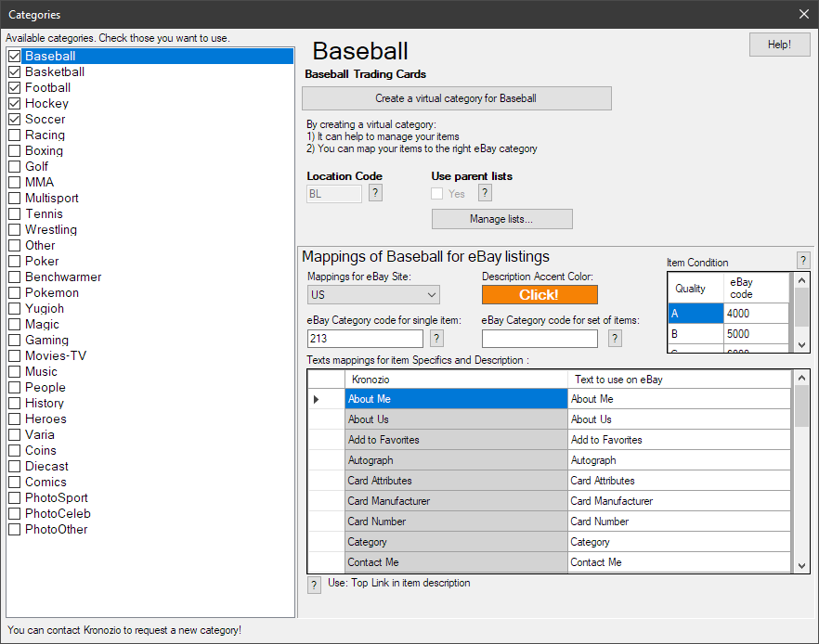Select Quality B cell in Item Condition
Image resolution: width=819 pixels, height=644 pixels.
click(x=695, y=333)
